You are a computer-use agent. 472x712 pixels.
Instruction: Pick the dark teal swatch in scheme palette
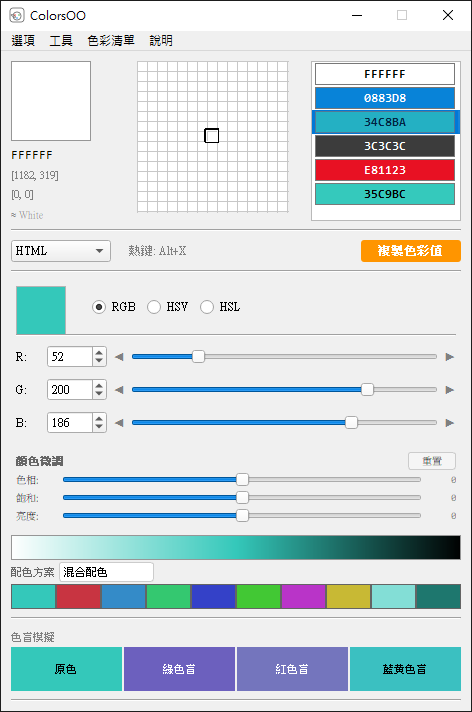coord(438,597)
